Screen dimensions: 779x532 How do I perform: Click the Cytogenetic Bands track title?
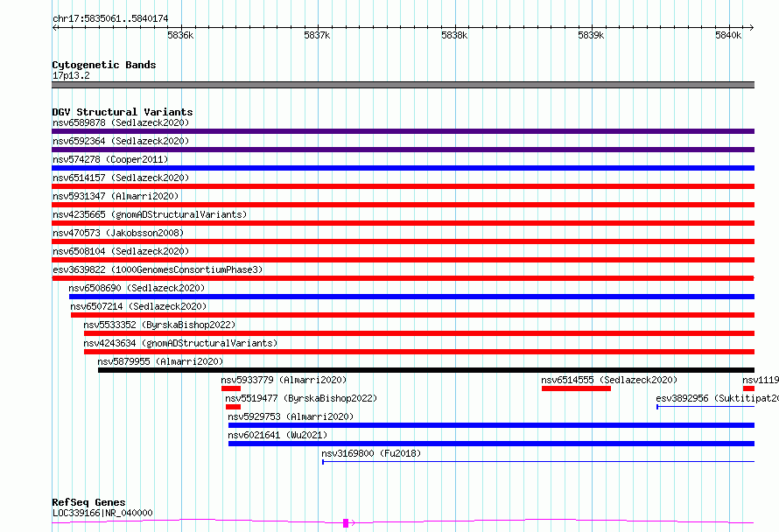click(x=104, y=65)
